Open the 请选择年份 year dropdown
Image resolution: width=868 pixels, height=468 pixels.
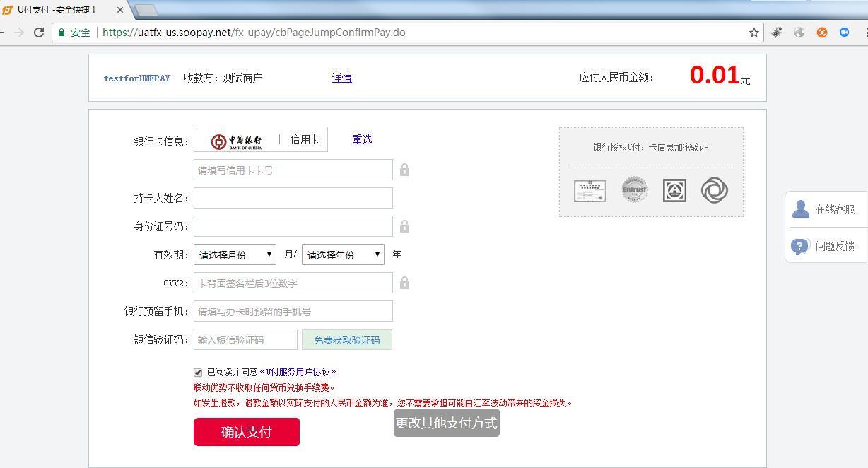pyautogui.click(x=343, y=254)
